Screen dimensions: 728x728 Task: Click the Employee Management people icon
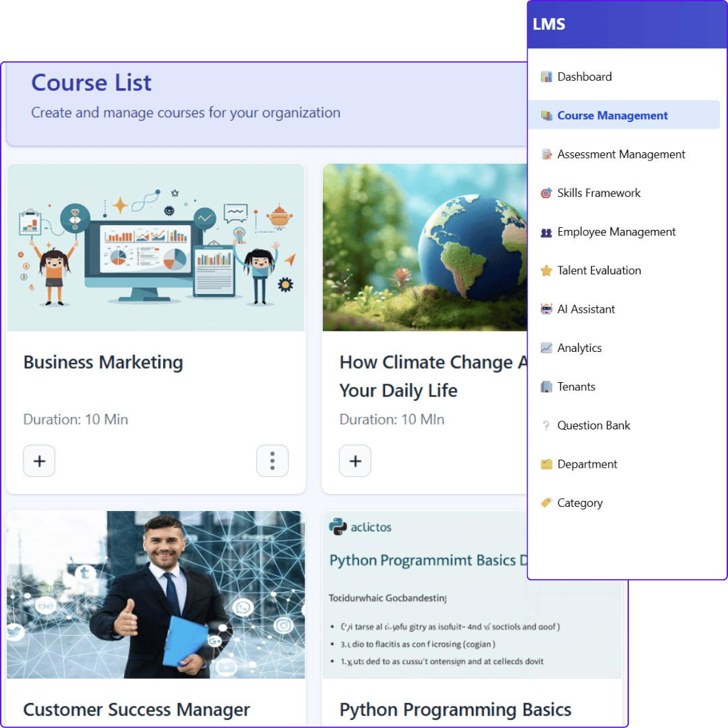pos(547,232)
